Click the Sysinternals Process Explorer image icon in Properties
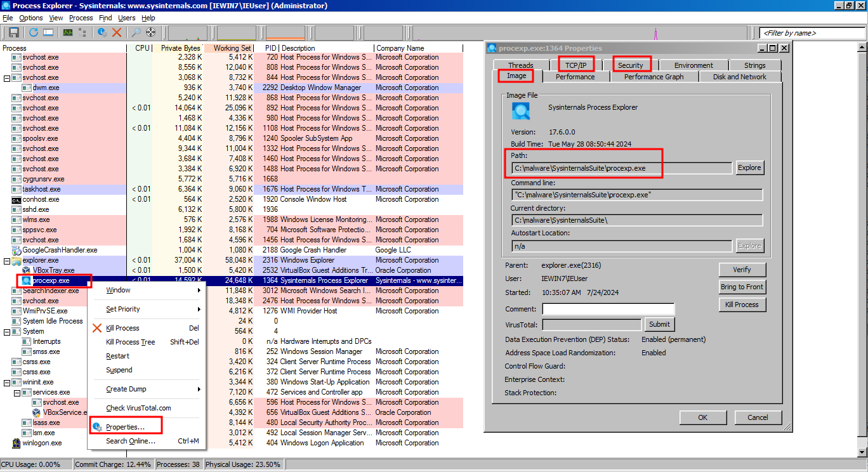Viewport: 868px width, 472px height. (x=521, y=111)
